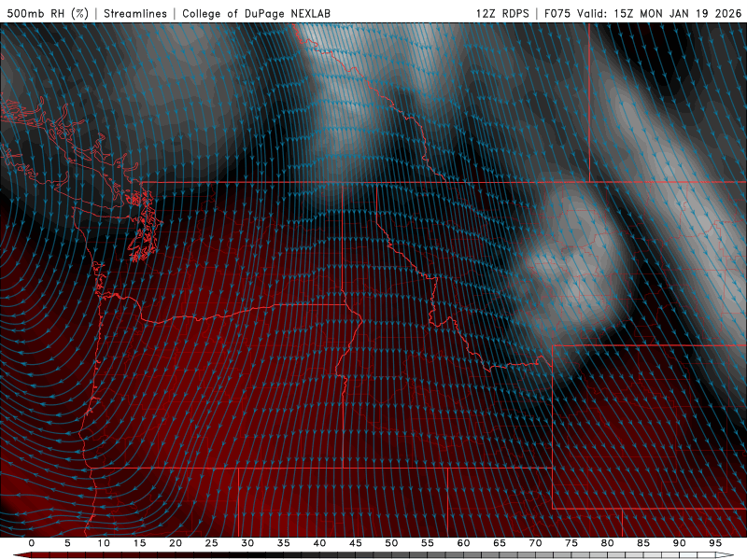747x560 pixels.
Task: Click colorbar tick label "85"
Action: pyautogui.click(x=643, y=543)
